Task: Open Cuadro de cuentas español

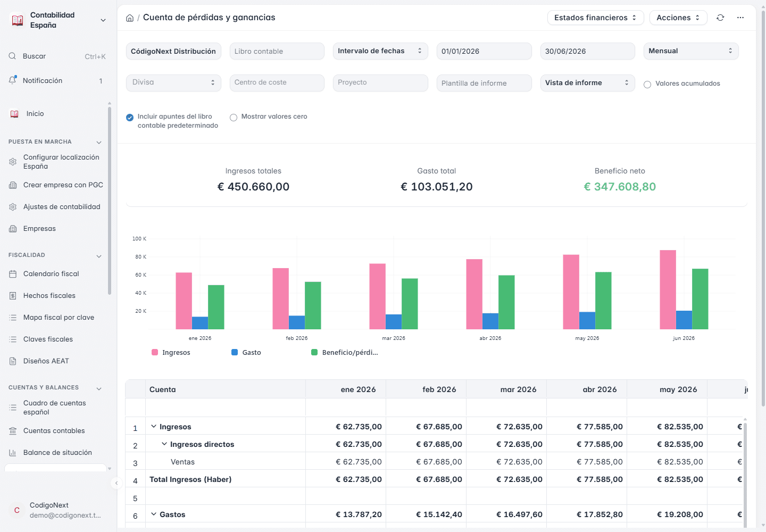Action: 55,408
